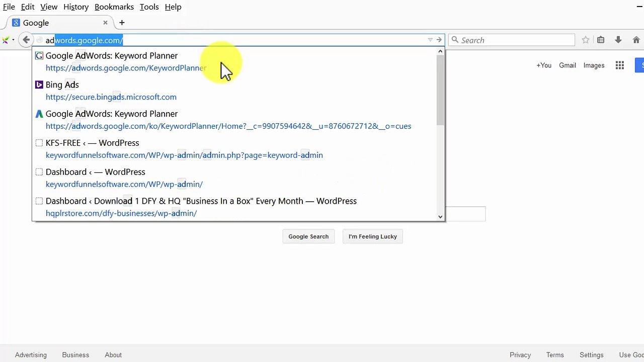
Task: Open the Images link
Action: [x=594, y=65]
